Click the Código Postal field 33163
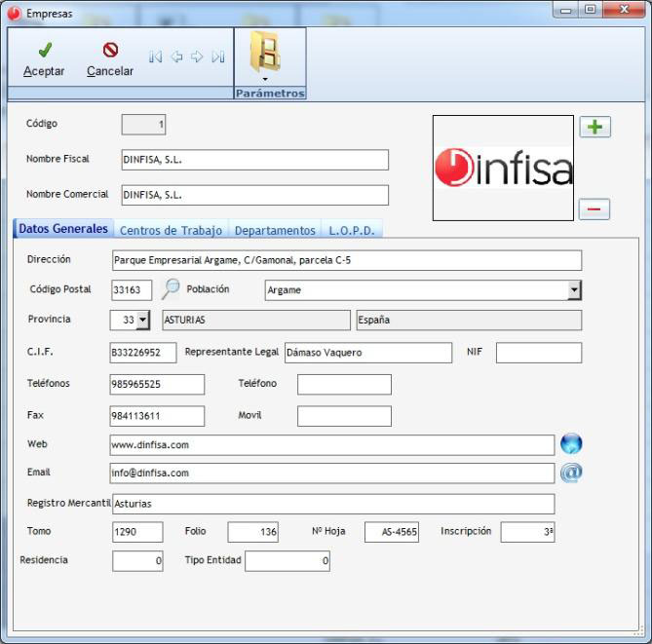 pyautogui.click(x=132, y=290)
